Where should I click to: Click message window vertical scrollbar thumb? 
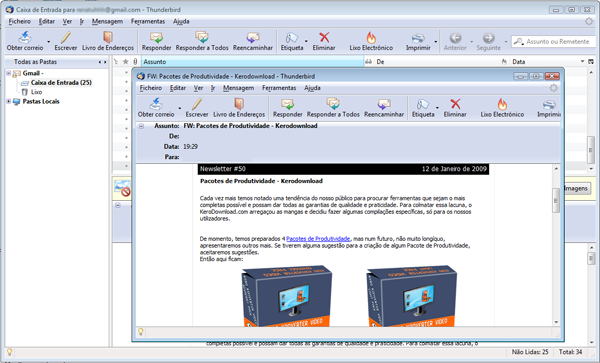(x=556, y=200)
